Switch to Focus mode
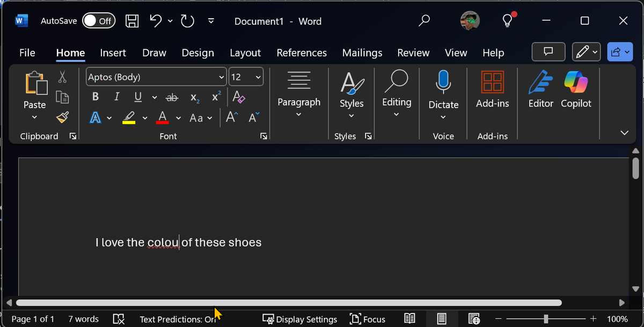 pos(368,319)
